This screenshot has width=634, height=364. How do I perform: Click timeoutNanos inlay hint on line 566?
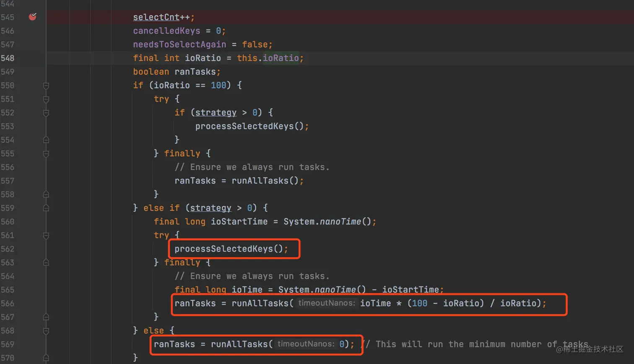(x=327, y=303)
